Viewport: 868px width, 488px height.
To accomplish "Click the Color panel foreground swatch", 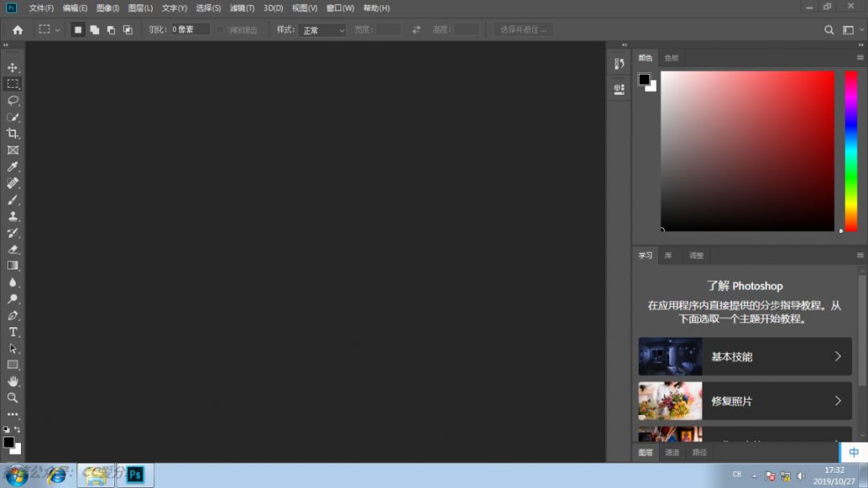I will tap(644, 80).
